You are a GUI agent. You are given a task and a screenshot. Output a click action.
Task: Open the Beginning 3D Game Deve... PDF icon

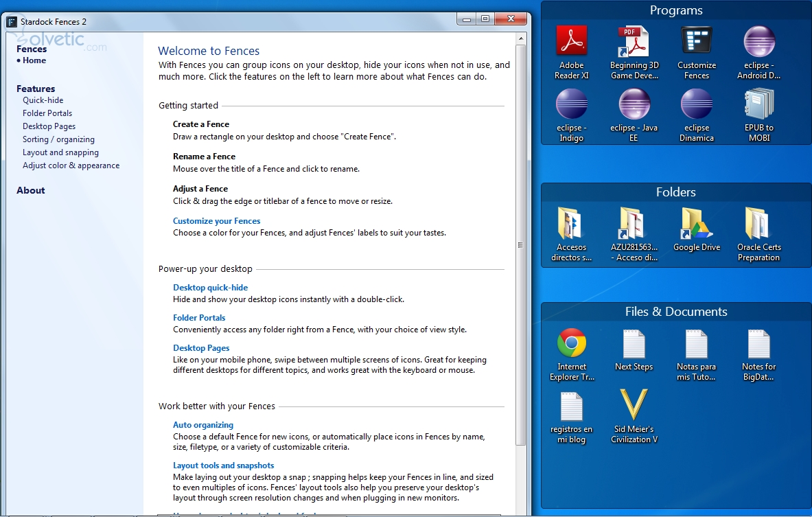tap(634, 51)
